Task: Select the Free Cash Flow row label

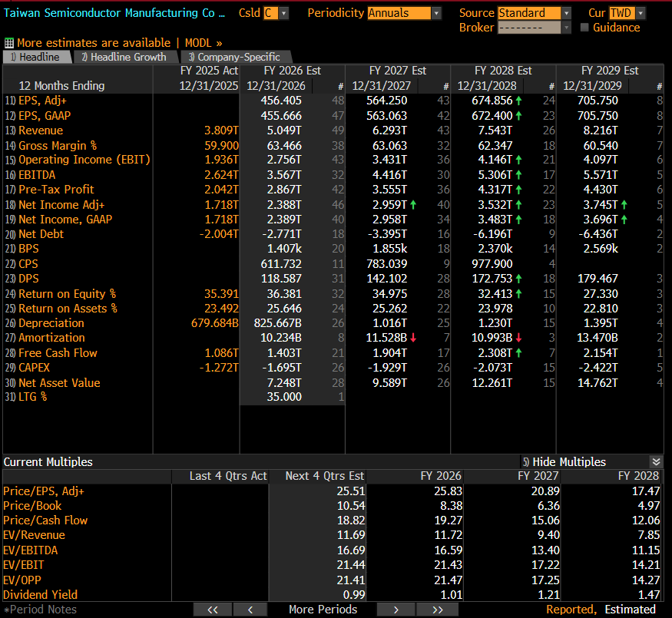Action: pos(58,353)
